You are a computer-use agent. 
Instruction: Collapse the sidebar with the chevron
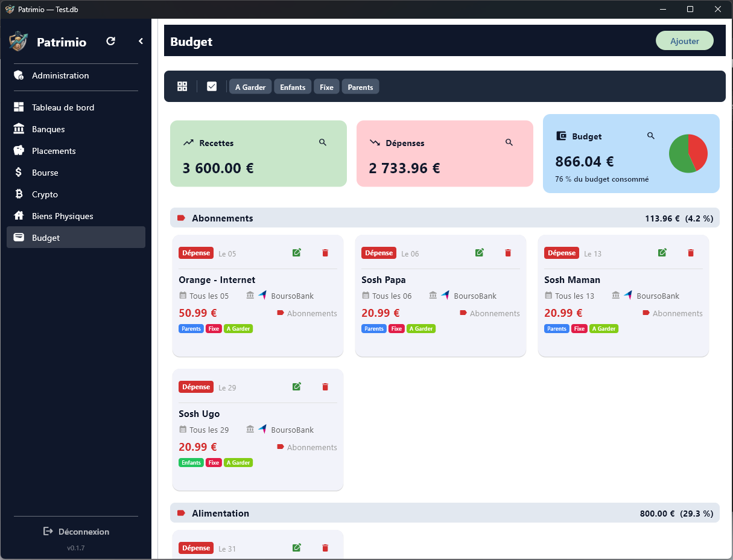tap(141, 41)
